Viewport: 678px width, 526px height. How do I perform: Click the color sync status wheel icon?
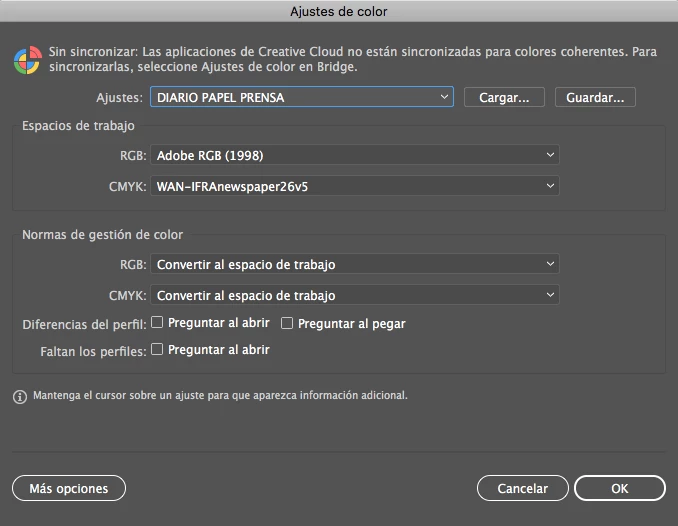(28, 60)
